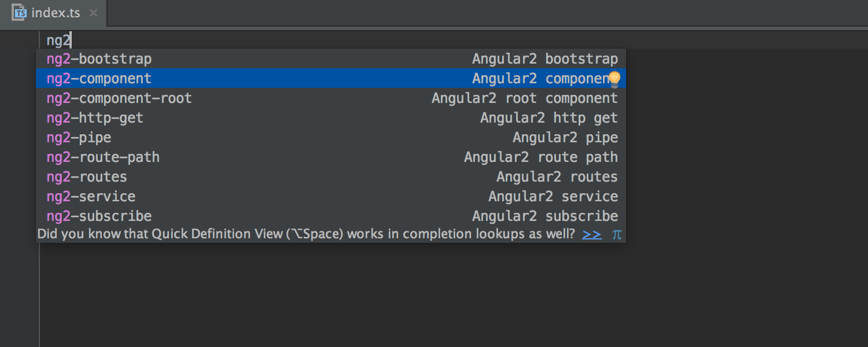This screenshot has height=347, width=868.
Task: Click the >> next tip link
Action: [x=591, y=234]
